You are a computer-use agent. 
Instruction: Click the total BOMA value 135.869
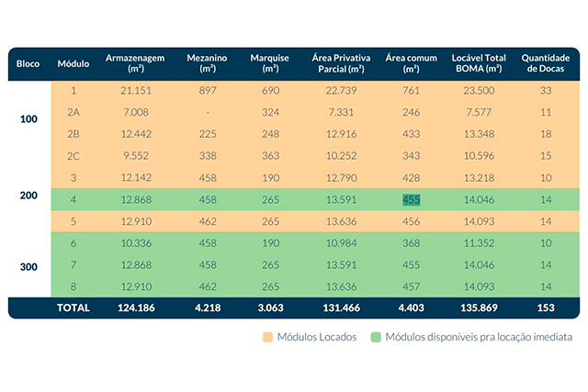(x=478, y=308)
